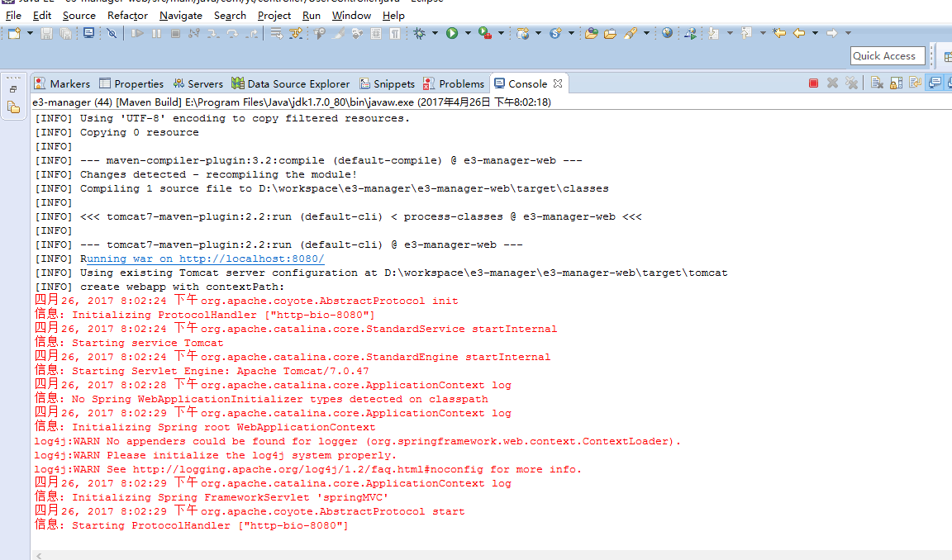Terminate the running process in Console
Image resolution: width=952 pixels, height=560 pixels.
[813, 83]
